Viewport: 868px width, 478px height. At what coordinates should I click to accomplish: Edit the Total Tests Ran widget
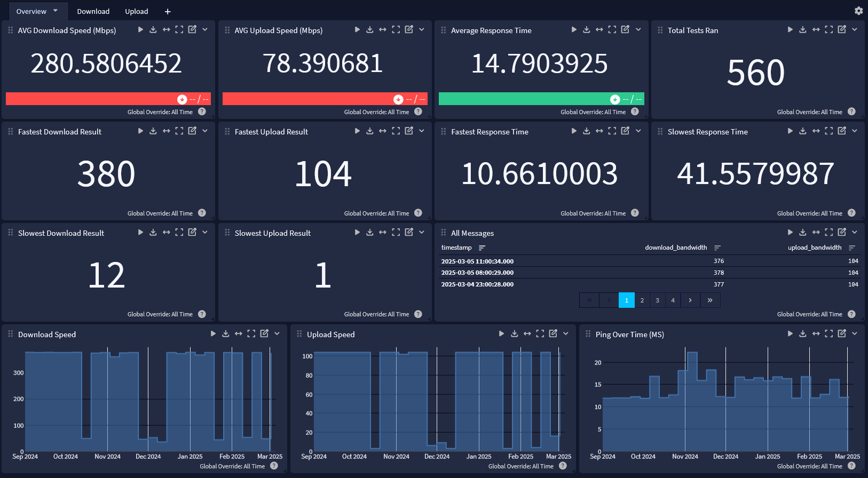click(842, 30)
